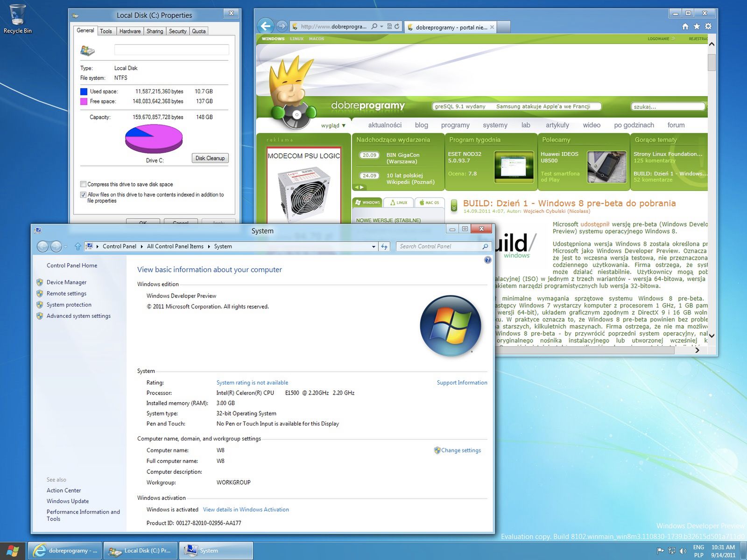Open the MODECOM PSU ad image

click(304, 186)
